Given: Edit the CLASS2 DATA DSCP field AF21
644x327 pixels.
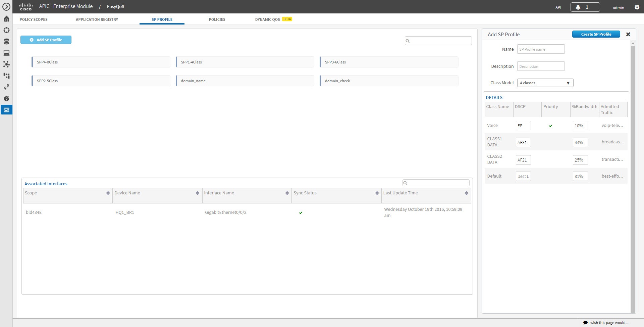Looking at the screenshot, I should pos(523,160).
